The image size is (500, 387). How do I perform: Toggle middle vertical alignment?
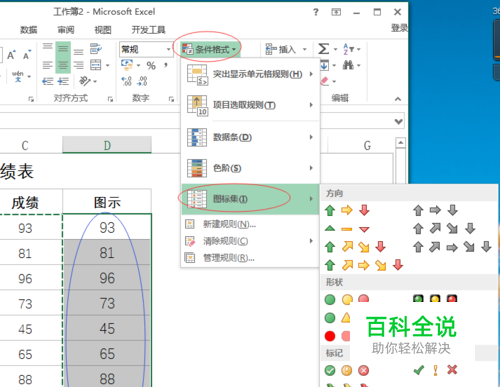point(63,49)
